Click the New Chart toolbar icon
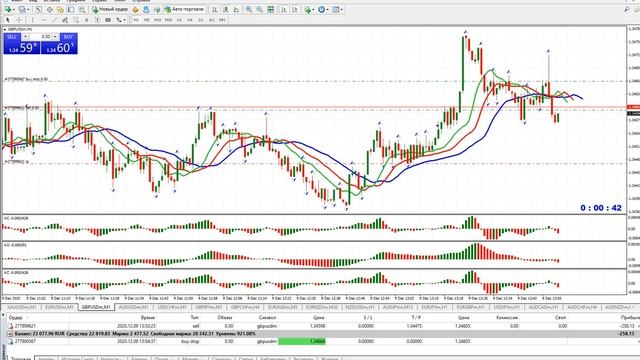The image size is (640, 360). (8, 9)
